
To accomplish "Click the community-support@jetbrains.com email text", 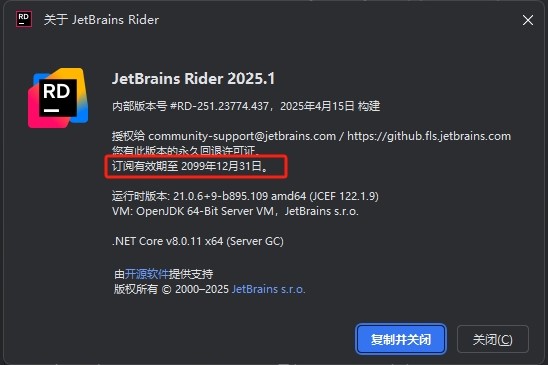I will [x=242, y=136].
